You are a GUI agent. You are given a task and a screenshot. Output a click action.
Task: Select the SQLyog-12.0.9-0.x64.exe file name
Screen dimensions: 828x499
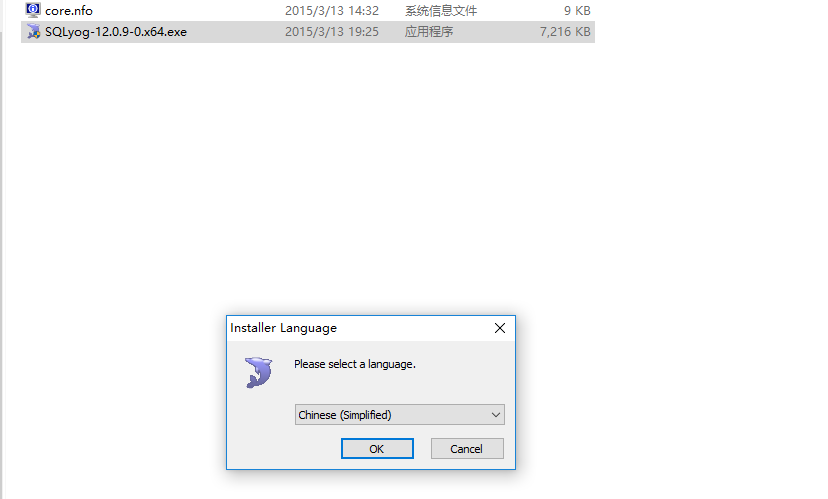point(116,32)
